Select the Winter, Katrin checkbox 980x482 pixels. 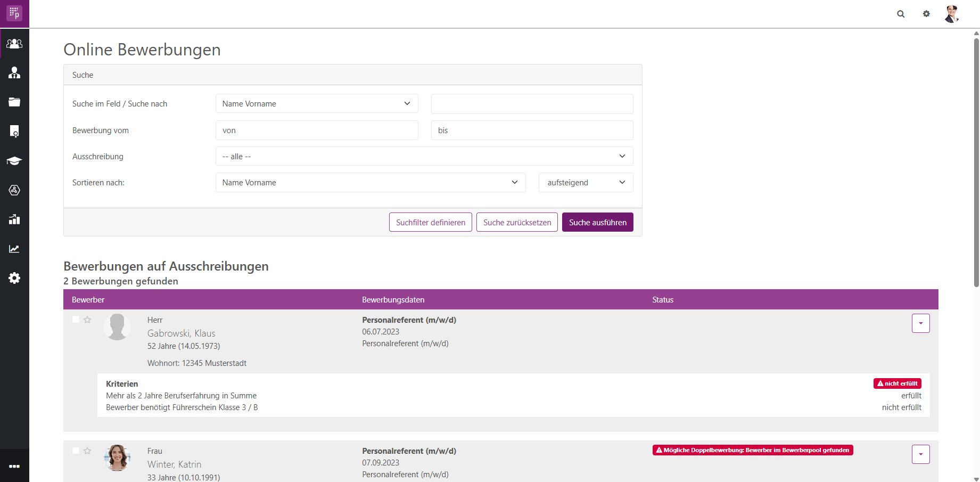point(76,451)
